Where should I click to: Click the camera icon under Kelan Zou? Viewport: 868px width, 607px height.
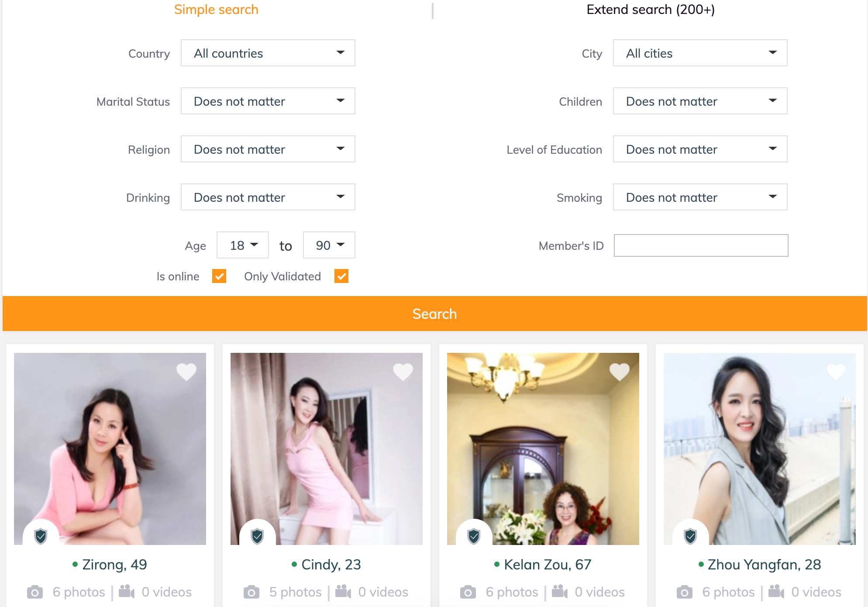tap(468, 592)
